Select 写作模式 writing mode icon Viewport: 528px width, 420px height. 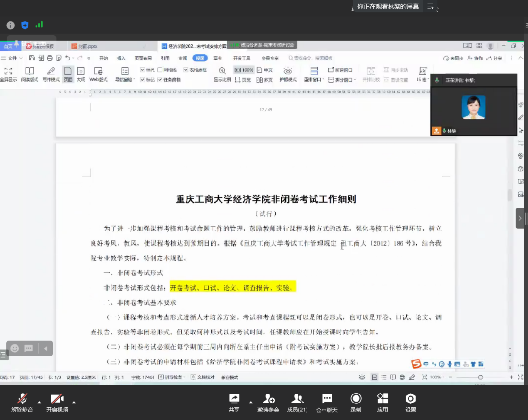(x=51, y=74)
